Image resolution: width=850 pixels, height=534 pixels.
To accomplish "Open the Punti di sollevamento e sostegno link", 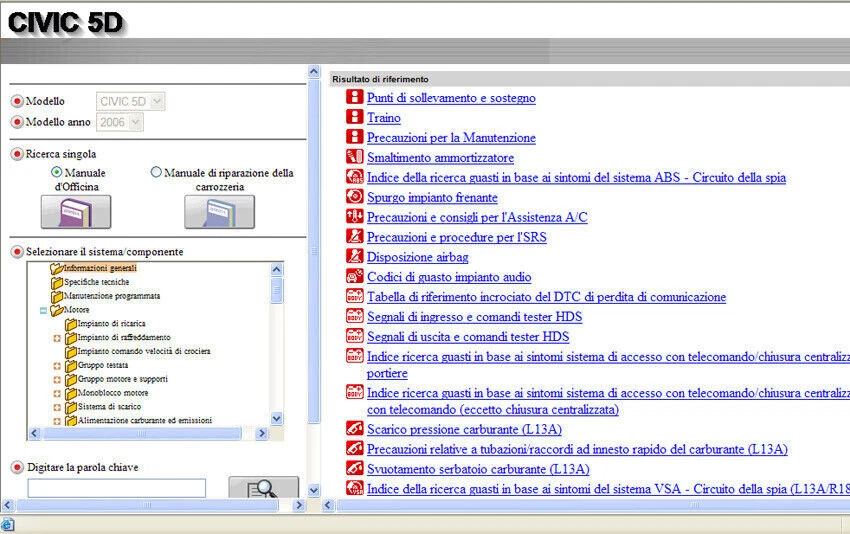I will click(451, 98).
